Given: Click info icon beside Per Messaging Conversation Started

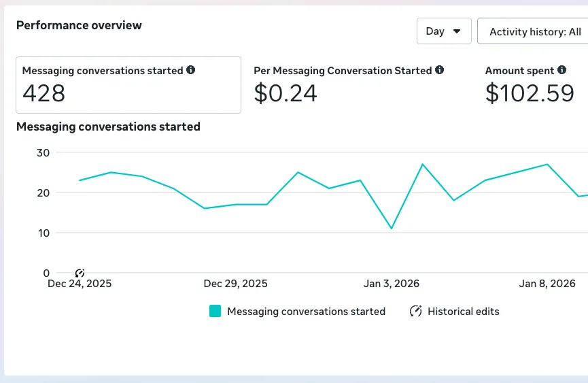Looking at the screenshot, I should [440, 70].
